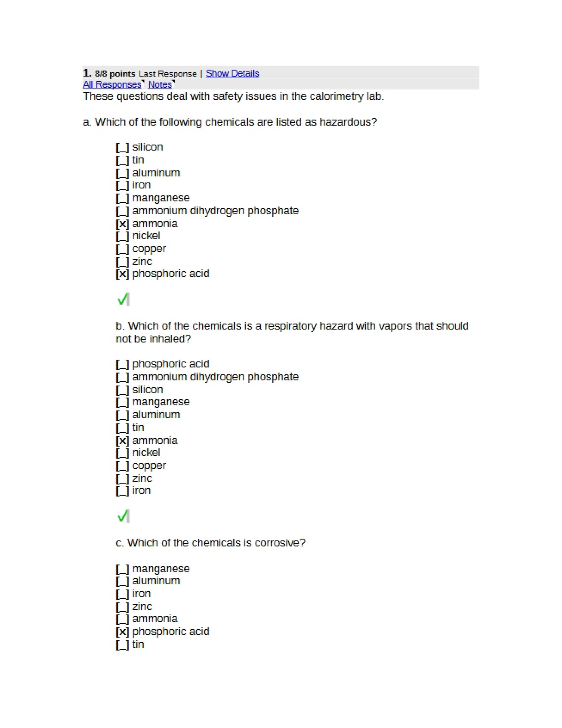Open the Show Details link
This screenshot has height=728, width=562.
click(232, 74)
